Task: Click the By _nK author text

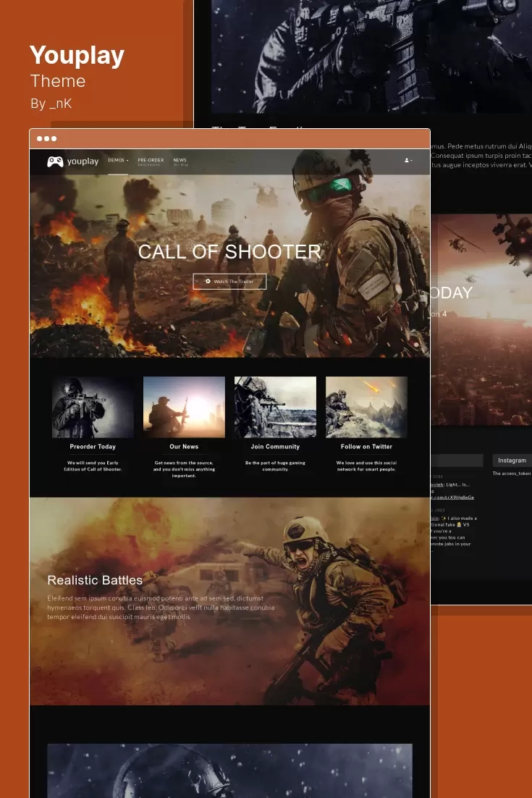Action: coord(51,104)
